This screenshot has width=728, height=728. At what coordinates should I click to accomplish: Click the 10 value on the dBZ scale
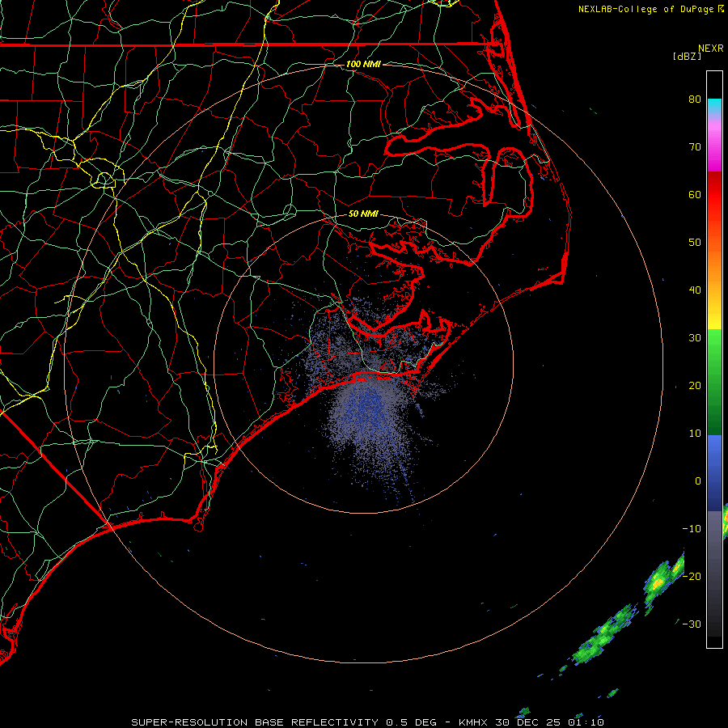pyautogui.click(x=695, y=434)
